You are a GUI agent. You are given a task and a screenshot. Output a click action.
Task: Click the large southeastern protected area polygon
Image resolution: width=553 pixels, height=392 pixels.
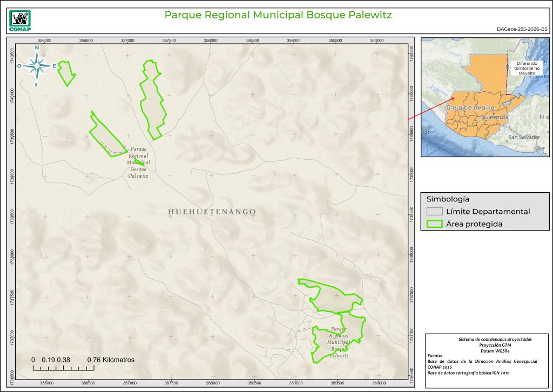click(x=331, y=298)
